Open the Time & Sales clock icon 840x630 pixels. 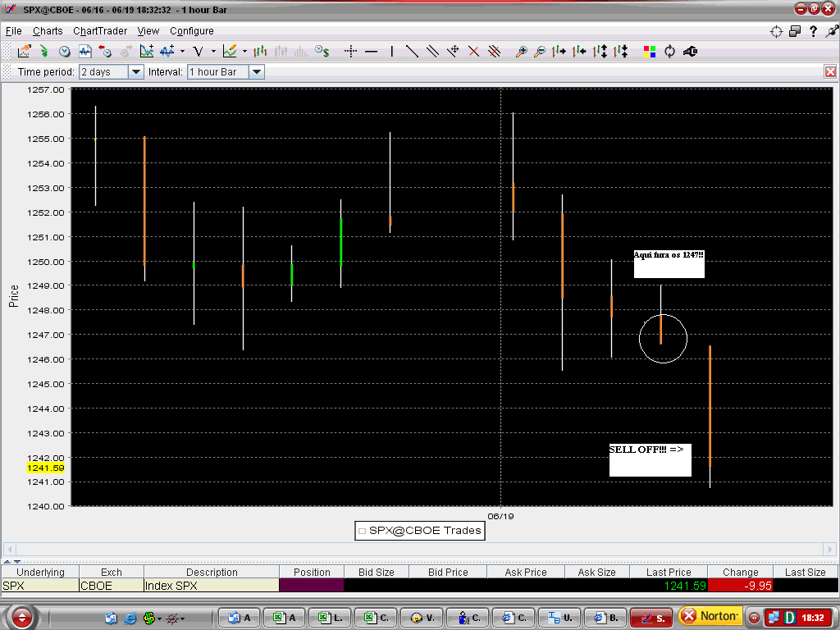[x=320, y=51]
